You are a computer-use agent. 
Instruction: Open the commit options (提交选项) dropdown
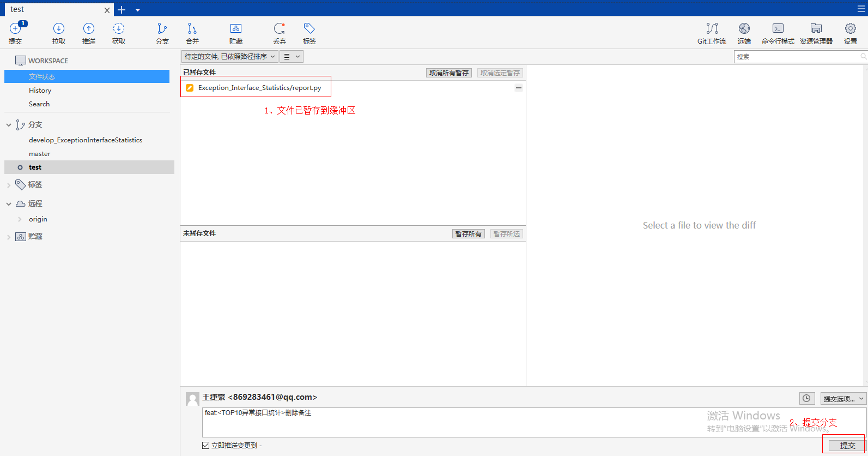[x=843, y=399]
